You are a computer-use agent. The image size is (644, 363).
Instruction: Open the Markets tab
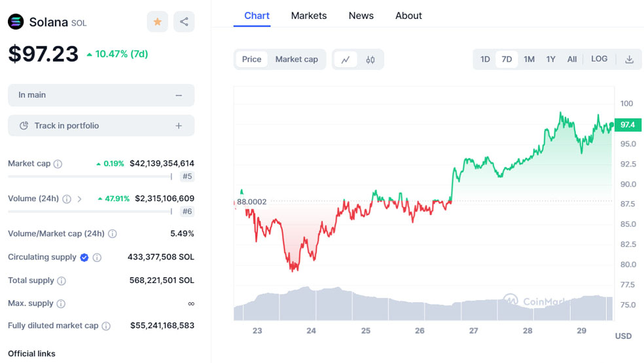tap(309, 16)
